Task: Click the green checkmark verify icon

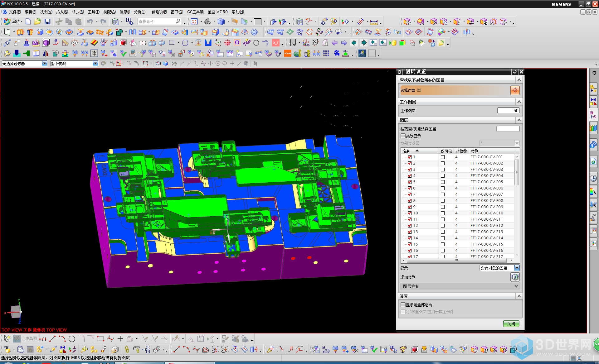Action: point(123,53)
